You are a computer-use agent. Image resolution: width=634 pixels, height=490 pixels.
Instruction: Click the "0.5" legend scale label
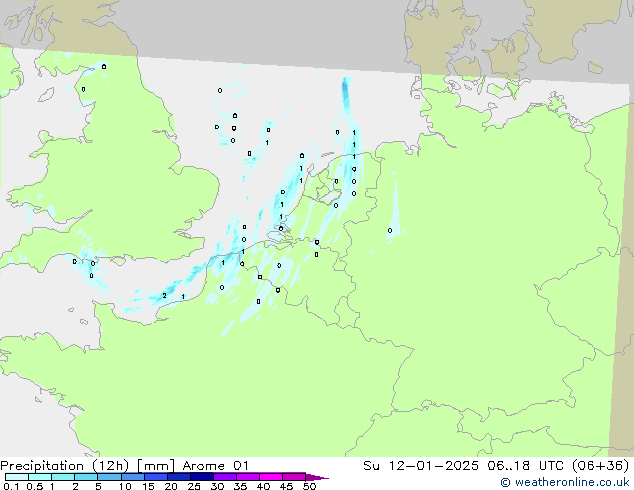(x=35, y=486)
